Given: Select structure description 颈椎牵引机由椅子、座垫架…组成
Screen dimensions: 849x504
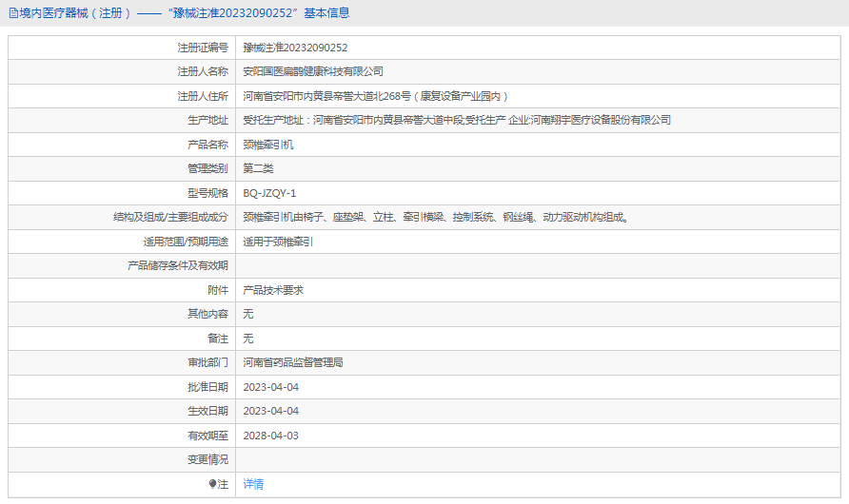Looking at the screenshot, I should click(435, 218).
